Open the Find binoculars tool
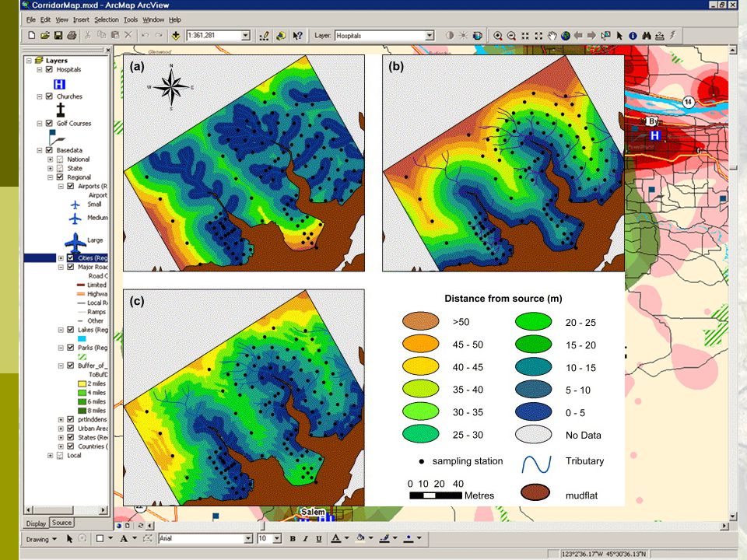Image resolution: width=747 pixels, height=560 pixels. (647, 36)
